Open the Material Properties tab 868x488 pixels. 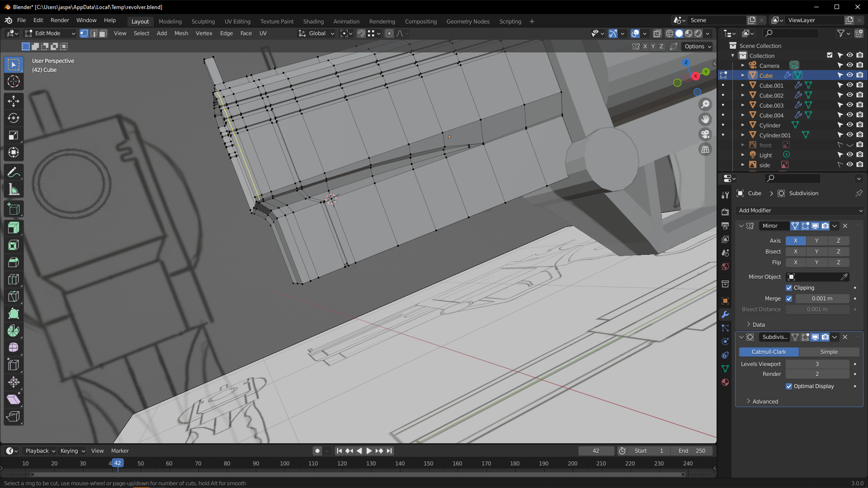pyautogui.click(x=725, y=382)
